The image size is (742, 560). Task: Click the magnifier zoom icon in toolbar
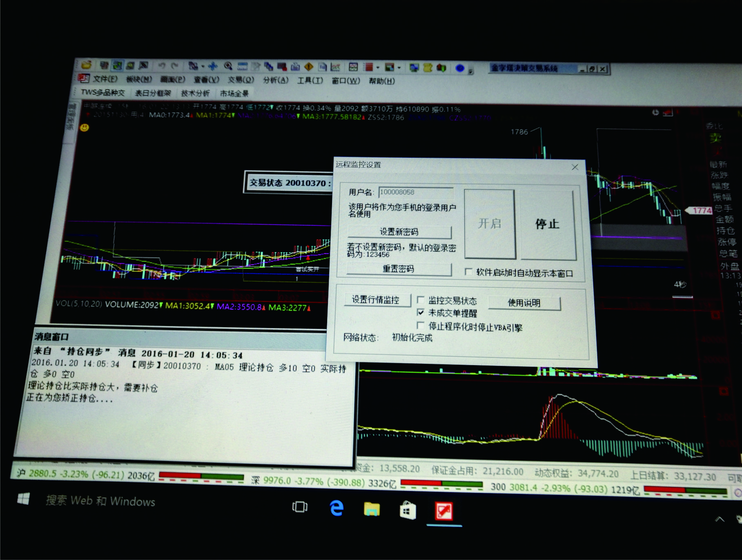click(x=228, y=66)
